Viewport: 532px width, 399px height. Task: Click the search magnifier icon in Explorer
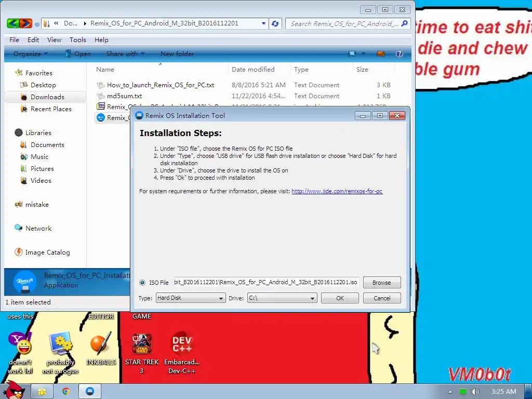[404, 23]
